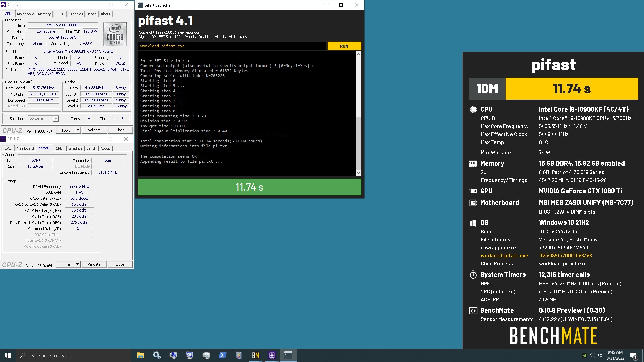Click Validate in top CPU-Z window

pyautogui.click(x=94, y=130)
